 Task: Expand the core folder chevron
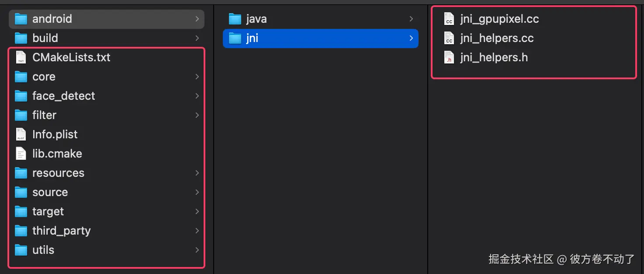point(197,77)
